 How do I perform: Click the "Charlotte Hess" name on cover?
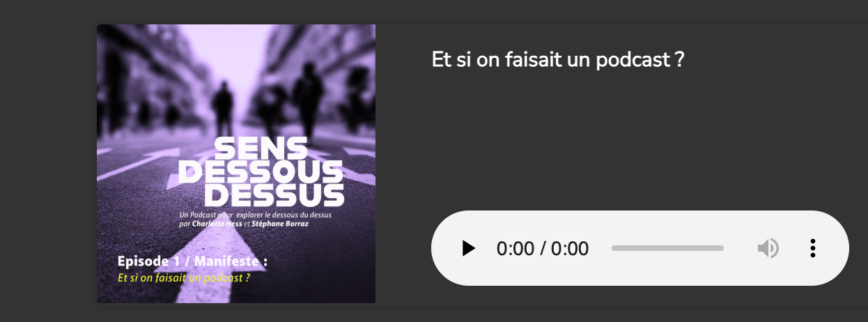tap(217, 224)
